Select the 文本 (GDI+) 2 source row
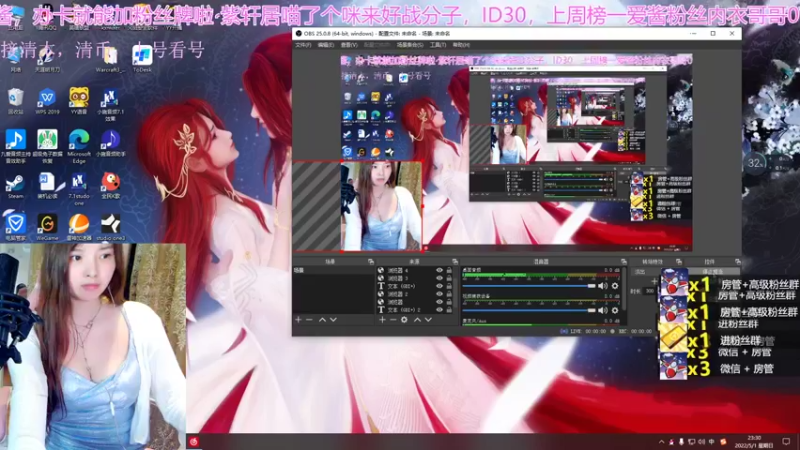Image resolution: width=800 pixels, height=450 pixels. (x=415, y=310)
